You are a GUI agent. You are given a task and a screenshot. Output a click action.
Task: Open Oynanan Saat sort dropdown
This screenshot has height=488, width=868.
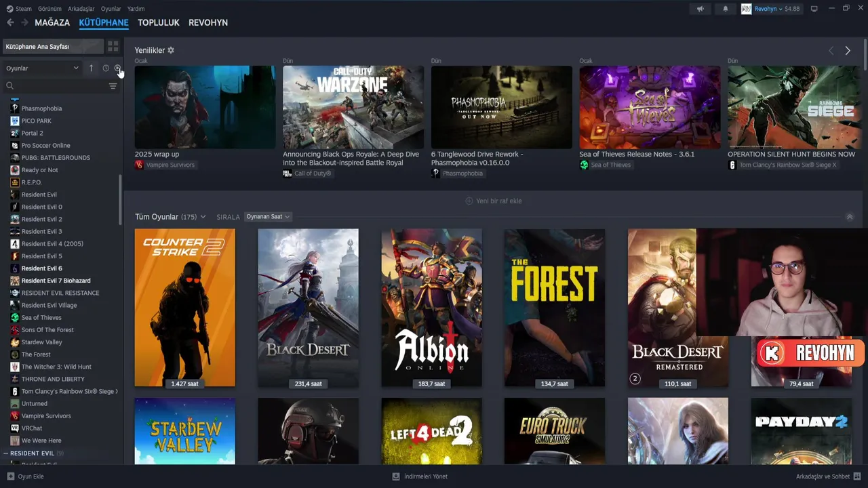pos(268,217)
